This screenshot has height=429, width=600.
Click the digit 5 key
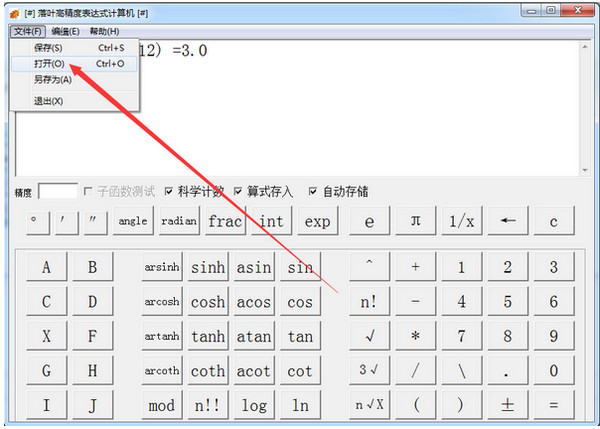click(508, 301)
